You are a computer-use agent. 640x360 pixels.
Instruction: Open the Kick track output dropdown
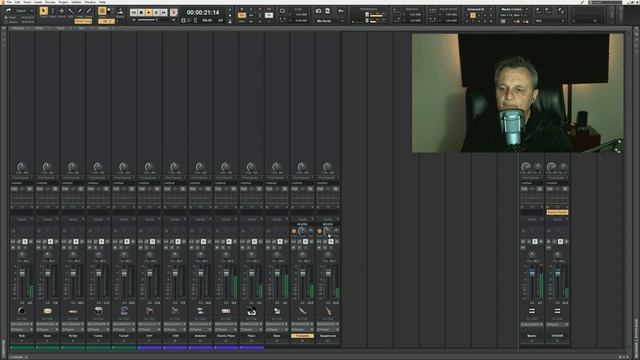tap(22, 329)
